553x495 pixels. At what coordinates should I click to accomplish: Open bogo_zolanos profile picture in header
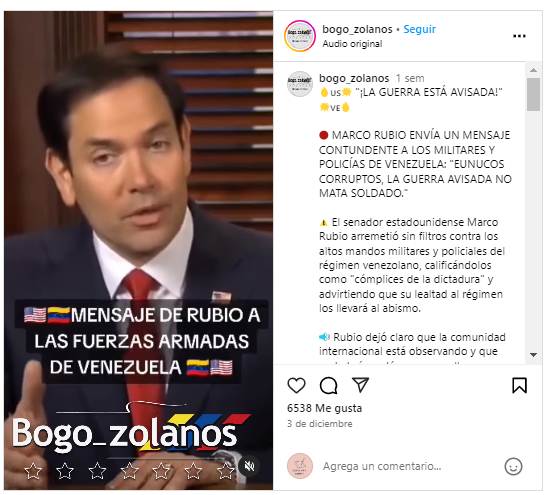point(300,36)
